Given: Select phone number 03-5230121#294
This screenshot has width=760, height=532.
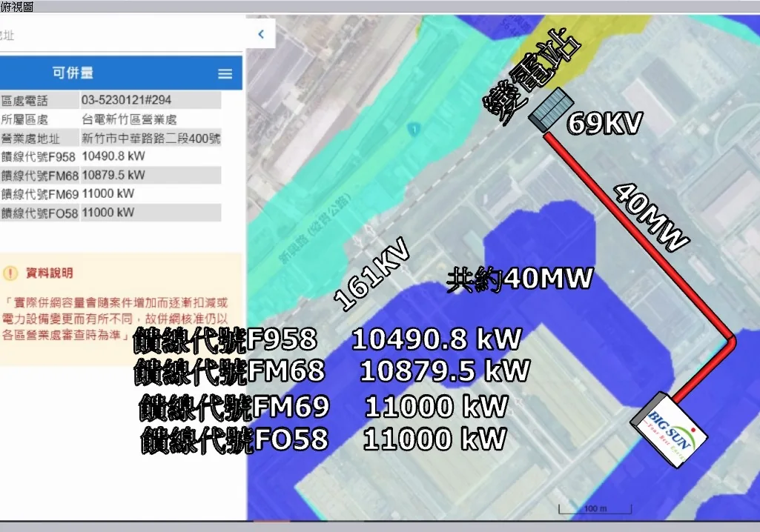Looking at the screenshot, I should 127,100.
